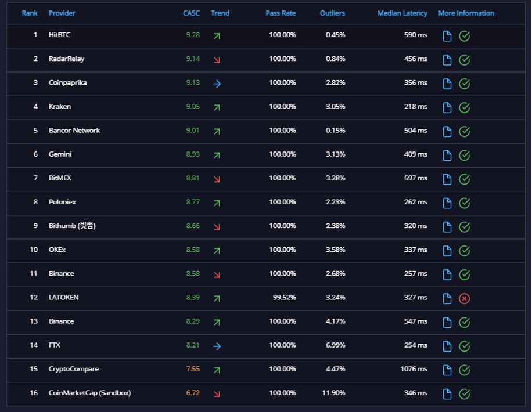Click the green check icon for Kraken

[464, 108]
